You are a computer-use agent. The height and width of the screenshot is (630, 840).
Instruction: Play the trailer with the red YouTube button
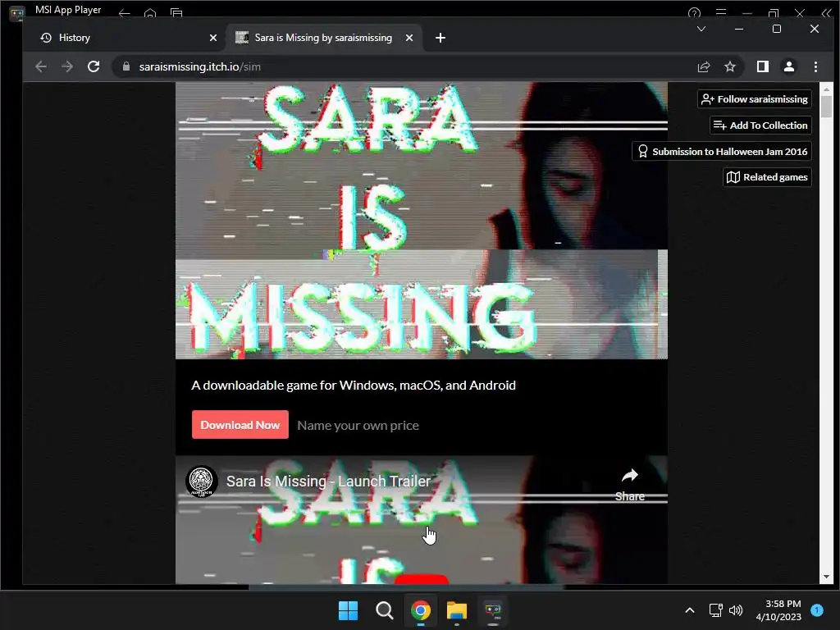click(421, 579)
